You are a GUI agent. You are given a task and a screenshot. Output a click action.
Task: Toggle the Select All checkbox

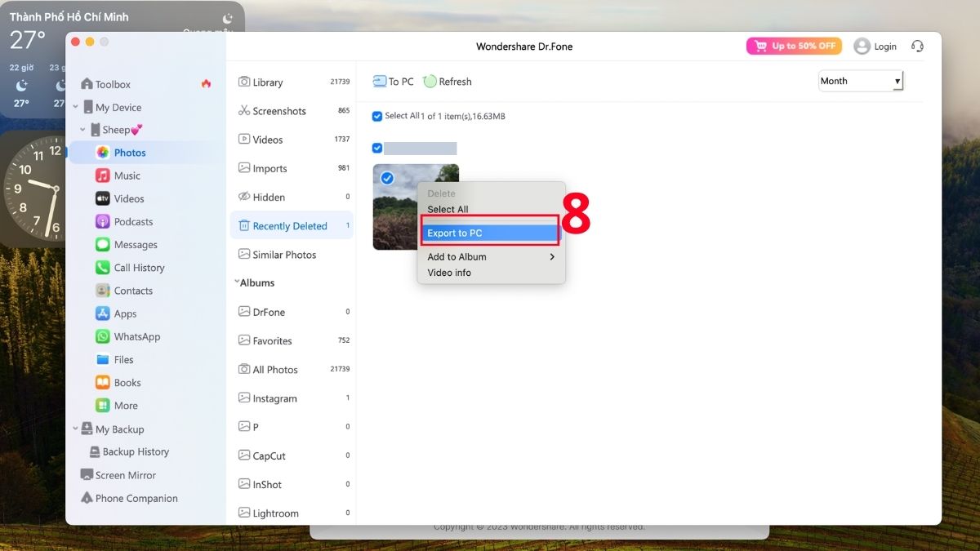click(377, 116)
